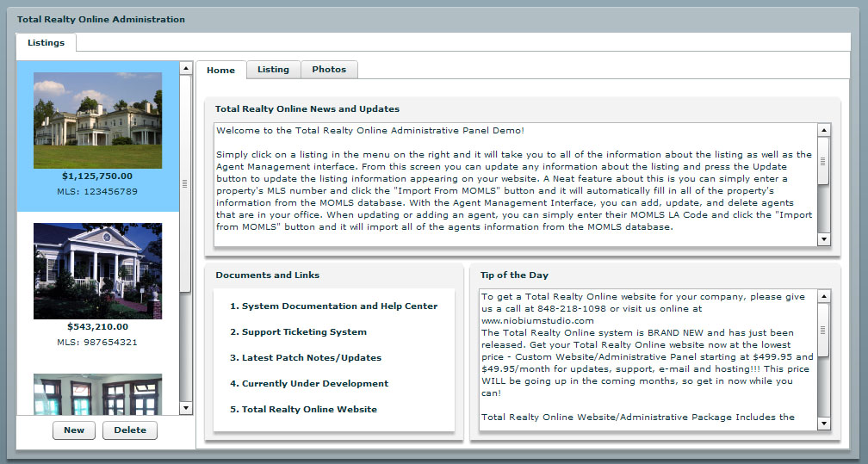Select the mansion listing thumbnail photo
This screenshot has height=464, width=868.
tap(97, 121)
